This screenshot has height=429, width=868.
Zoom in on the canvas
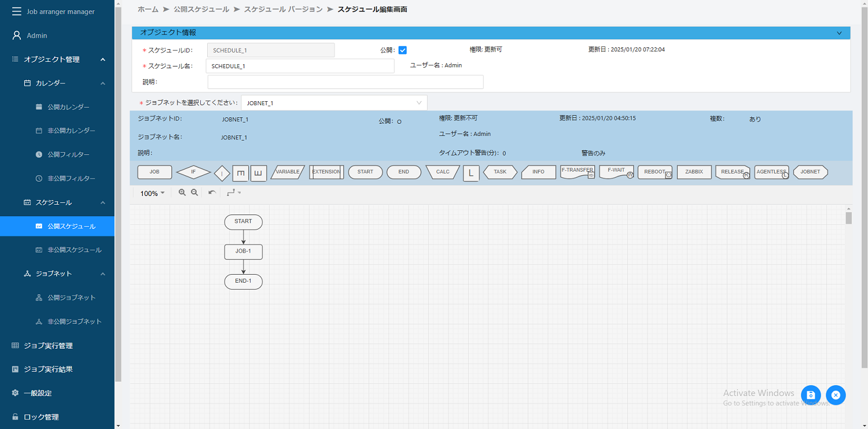[x=182, y=193]
